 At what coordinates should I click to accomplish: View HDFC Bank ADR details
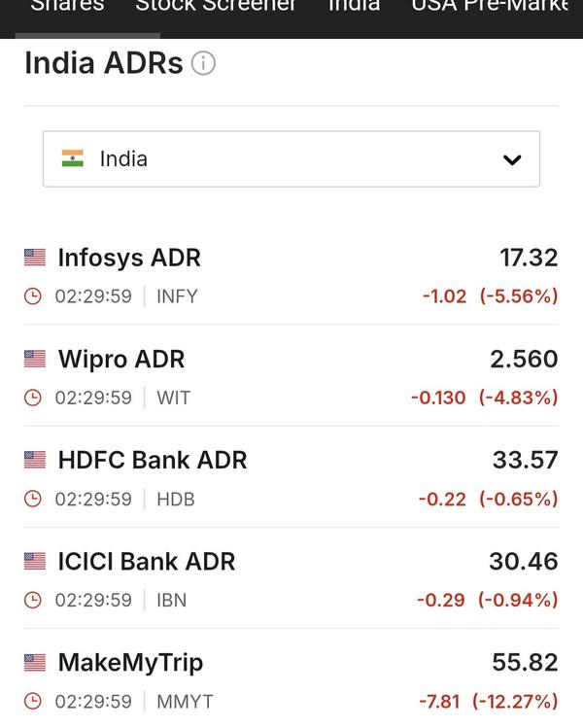pyautogui.click(x=153, y=460)
